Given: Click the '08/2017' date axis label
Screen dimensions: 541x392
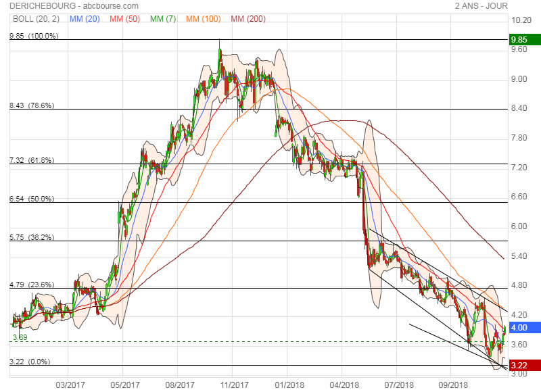Looking at the screenshot, I should (x=180, y=385).
